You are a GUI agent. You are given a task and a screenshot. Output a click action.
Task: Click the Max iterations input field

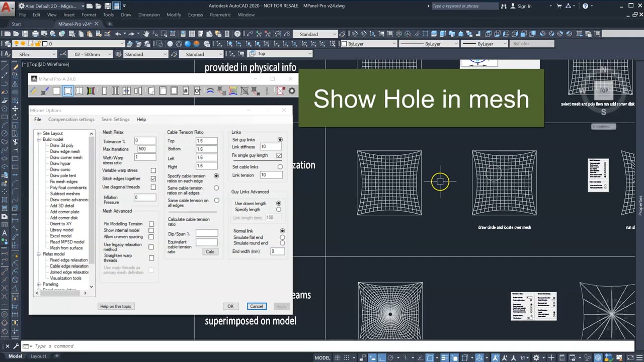pyautogui.click(x=146, y=149)
